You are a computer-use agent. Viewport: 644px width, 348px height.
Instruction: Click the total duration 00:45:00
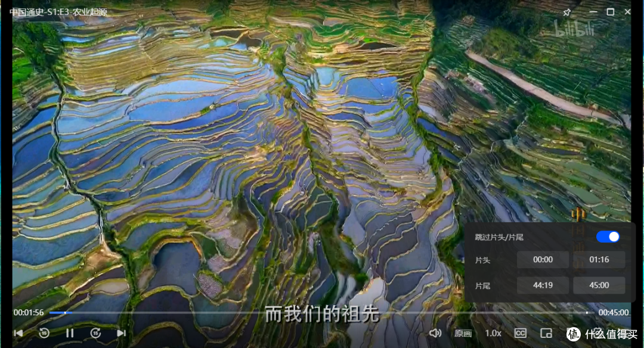[613, 312]
